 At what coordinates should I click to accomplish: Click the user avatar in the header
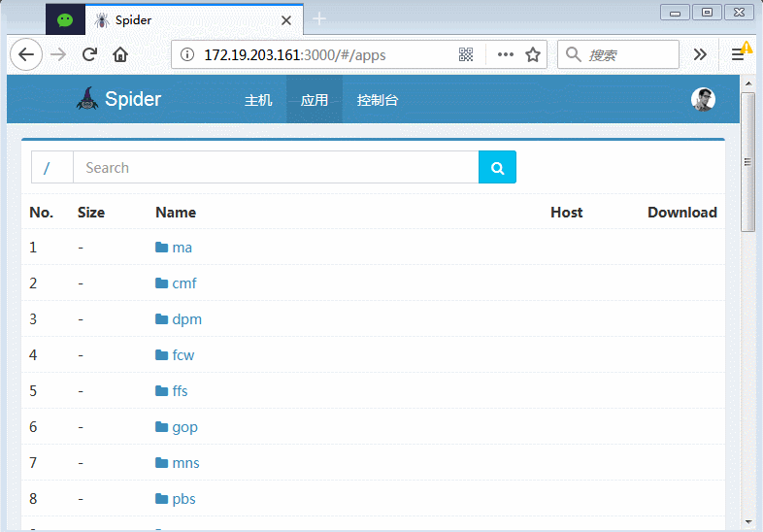[x=703, y=99]
